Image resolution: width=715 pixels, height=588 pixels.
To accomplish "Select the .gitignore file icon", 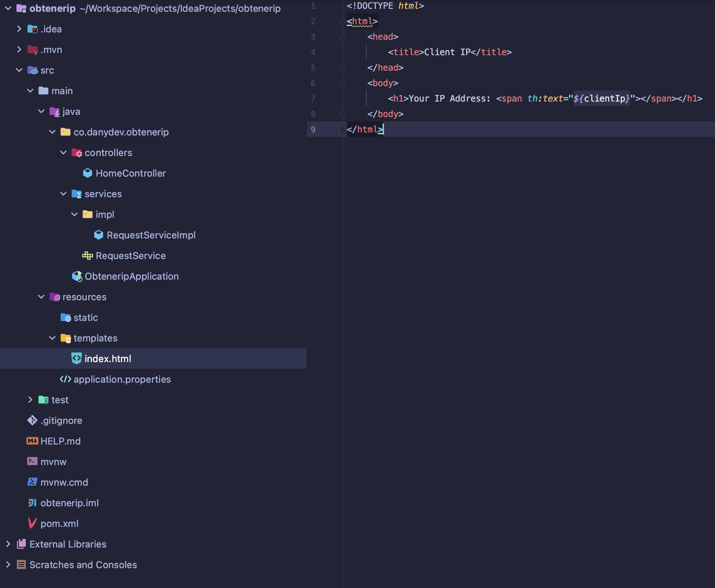I will 32,421.
